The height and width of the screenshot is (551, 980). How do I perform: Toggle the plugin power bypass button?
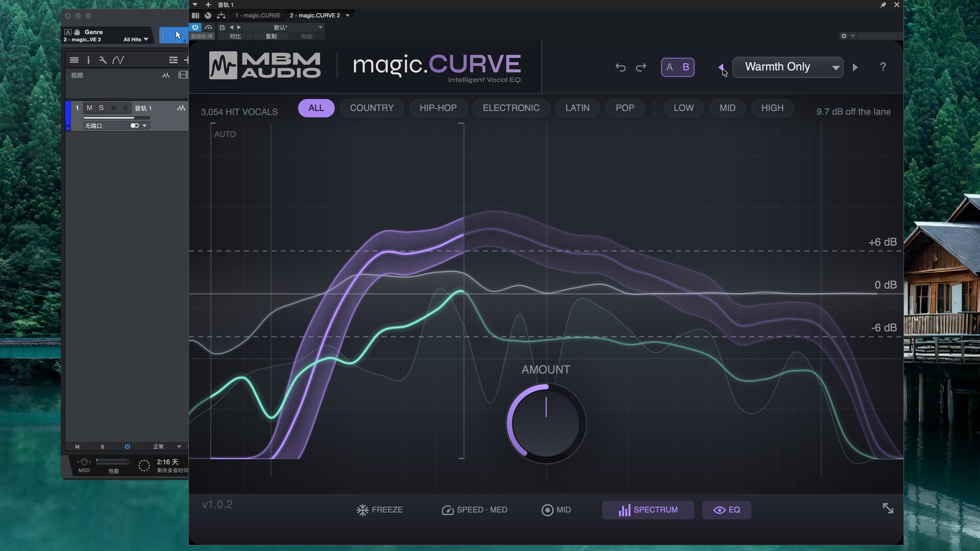click(x=195, y=27)
